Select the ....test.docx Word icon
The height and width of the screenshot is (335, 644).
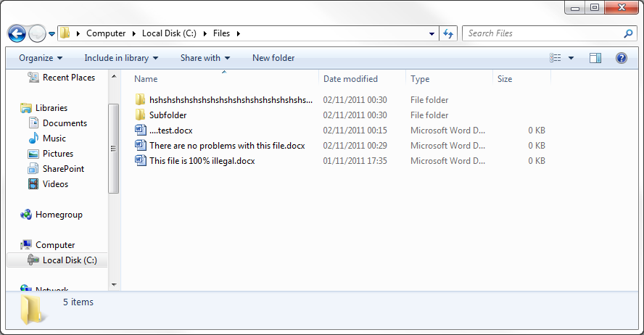click(x=141, y=130)
